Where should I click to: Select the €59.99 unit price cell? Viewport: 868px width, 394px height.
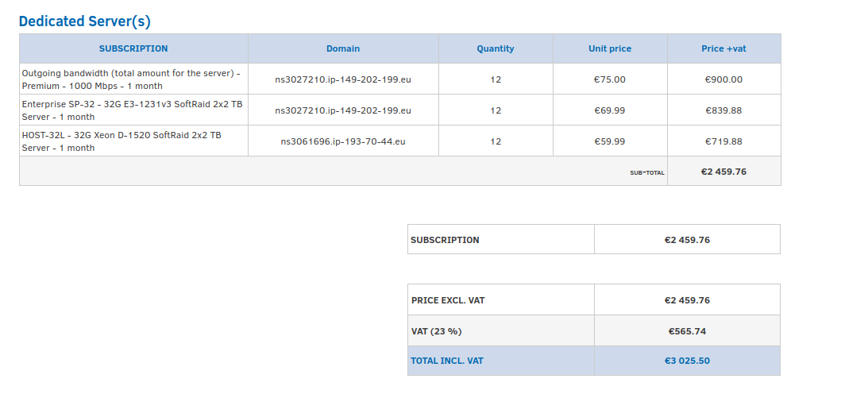pos(610,141)
